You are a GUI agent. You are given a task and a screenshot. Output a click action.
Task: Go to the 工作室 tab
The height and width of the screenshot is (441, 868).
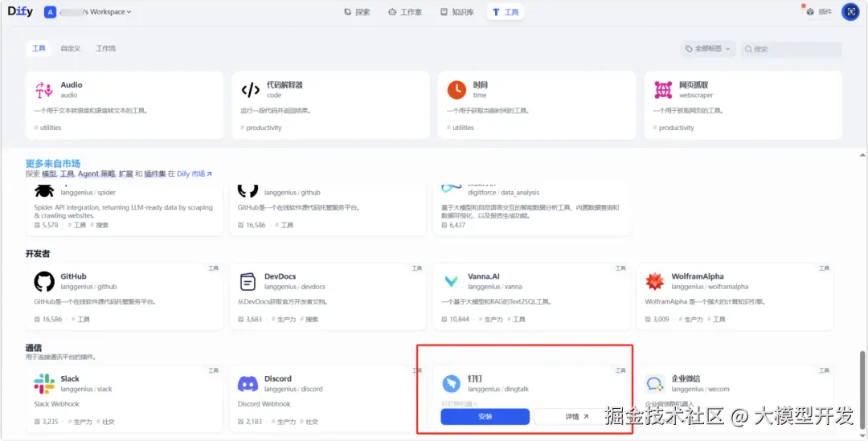[x=405, y=11]
